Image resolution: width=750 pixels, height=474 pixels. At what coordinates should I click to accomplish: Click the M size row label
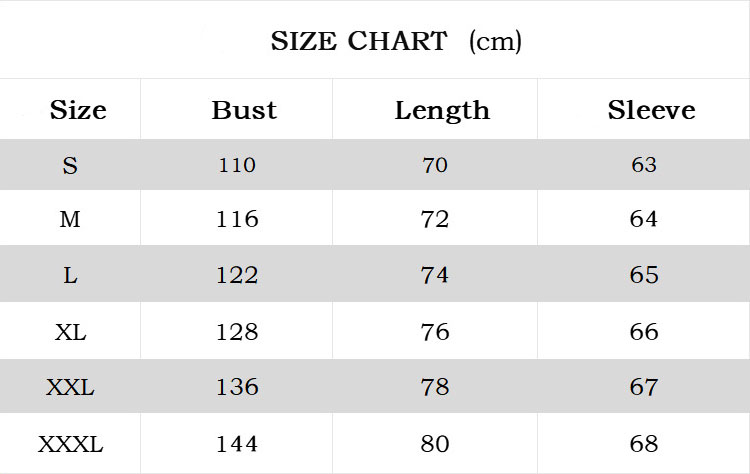70,219
